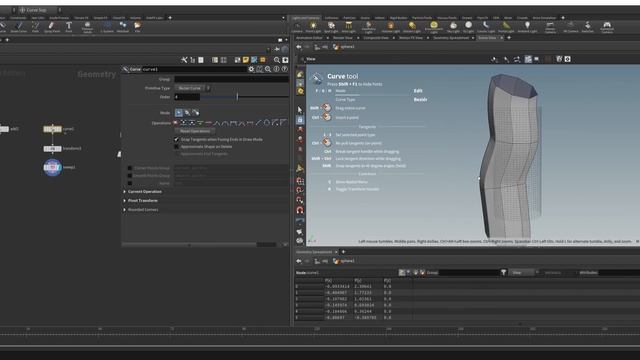Image resolution: width=640 pixels, height=360 pixels.
Task: Add a Gamepad Camera from shelf
Action: (x=607, y=27)
